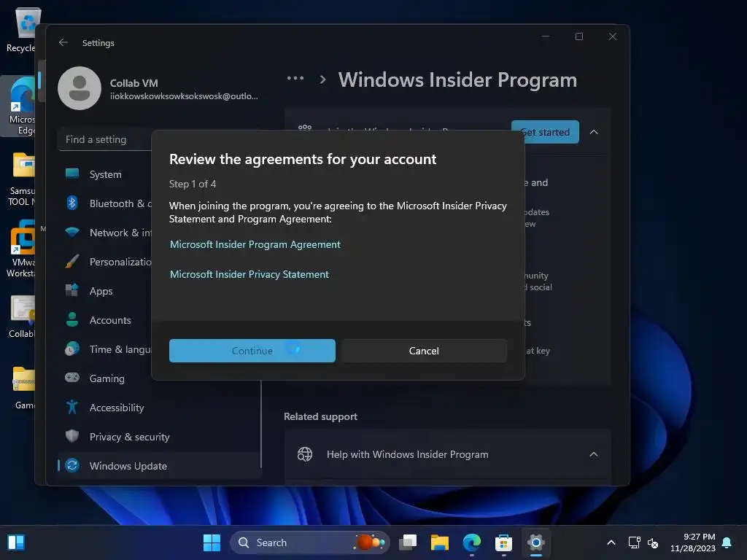Click the globe icon beside Help section
The image size is (747, 560).
tap(305, 454)
